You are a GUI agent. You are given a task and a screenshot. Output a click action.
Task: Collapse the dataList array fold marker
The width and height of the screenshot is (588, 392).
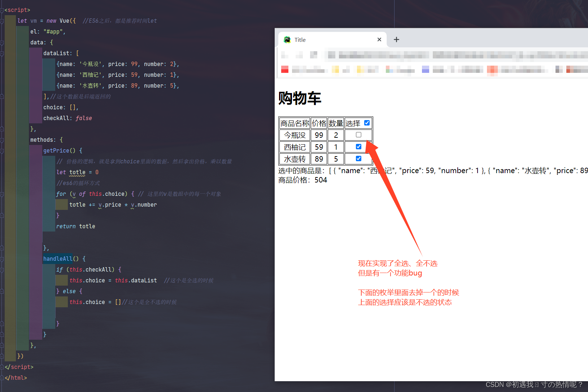2,53
